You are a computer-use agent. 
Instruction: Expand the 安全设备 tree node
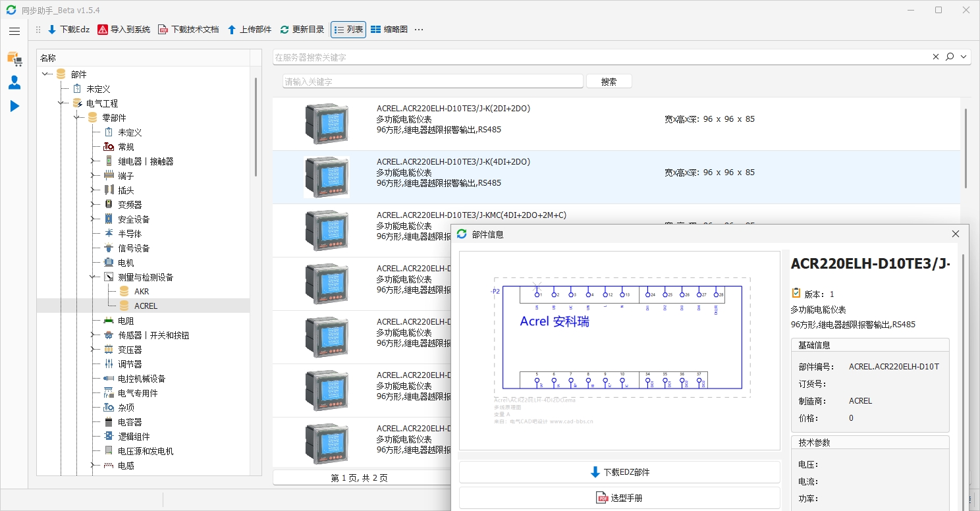[93, 219]
